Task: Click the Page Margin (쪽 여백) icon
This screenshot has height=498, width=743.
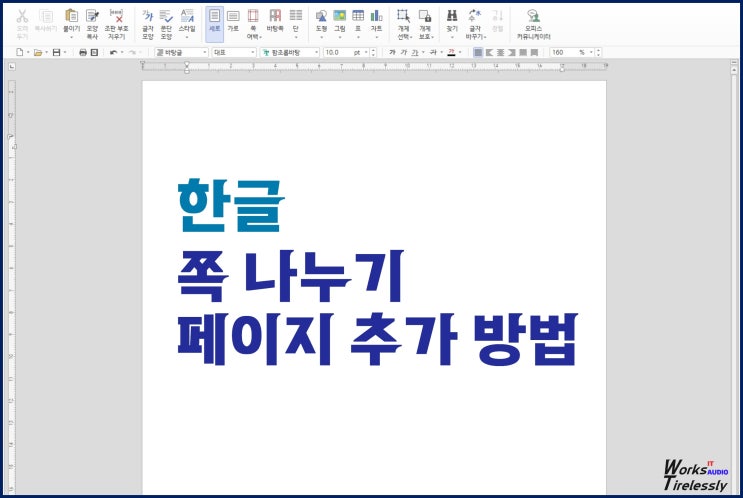Action: click(254, 16)
